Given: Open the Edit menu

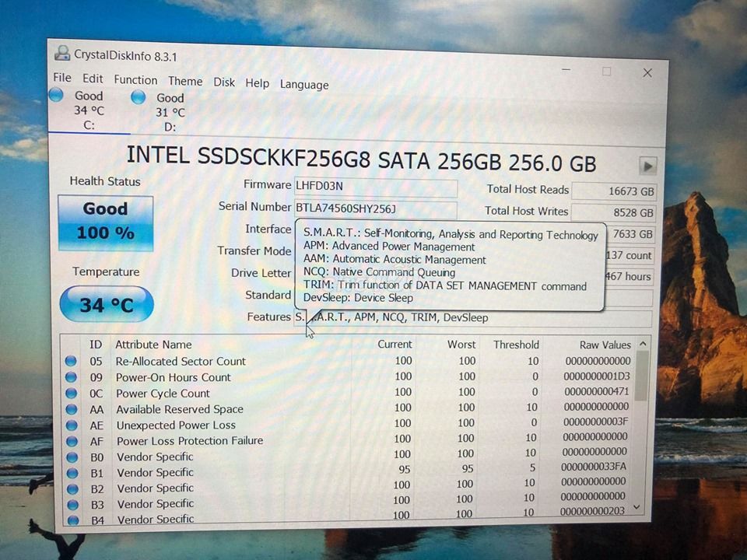Looking at the screenshot, I should coord(93,79).
